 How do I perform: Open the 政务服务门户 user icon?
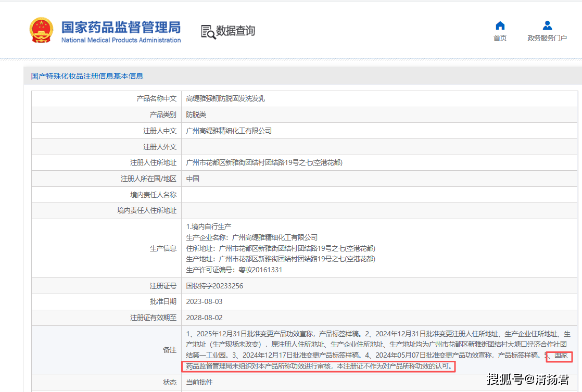tap(547, 25)
